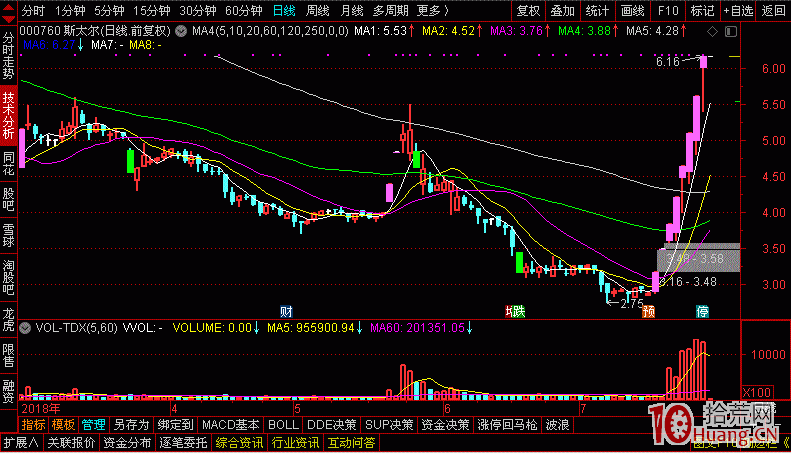This screenshot has width=791, height=454.
Task: Click the 标记 mark button
Action: pyautogui.click(x=702, y=11)
